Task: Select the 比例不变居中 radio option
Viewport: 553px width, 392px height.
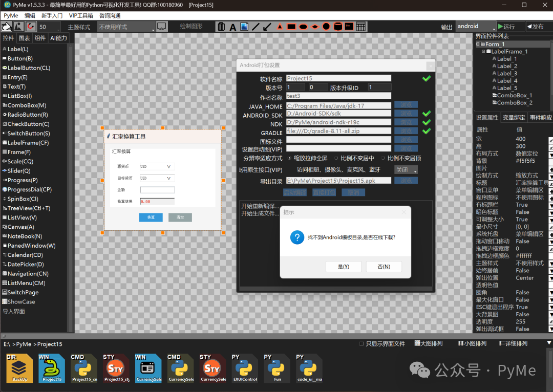Action: click(336, 158)
